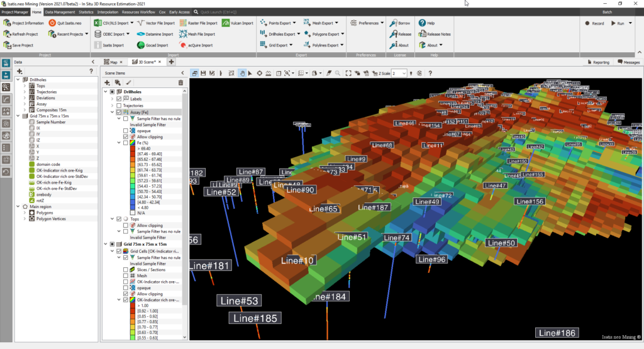
Task: Open the Messages panel
Action: 628,62
